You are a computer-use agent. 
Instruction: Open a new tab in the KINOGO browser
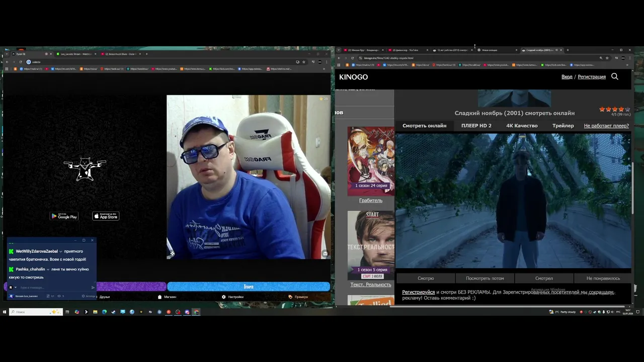coord(568,50)
